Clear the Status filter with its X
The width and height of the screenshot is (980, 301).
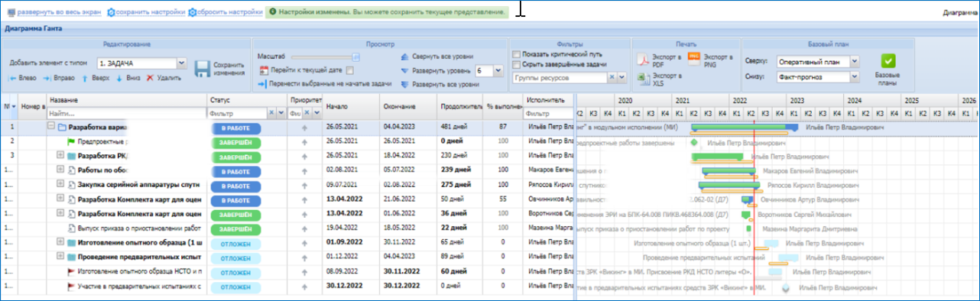click(271, 113)
